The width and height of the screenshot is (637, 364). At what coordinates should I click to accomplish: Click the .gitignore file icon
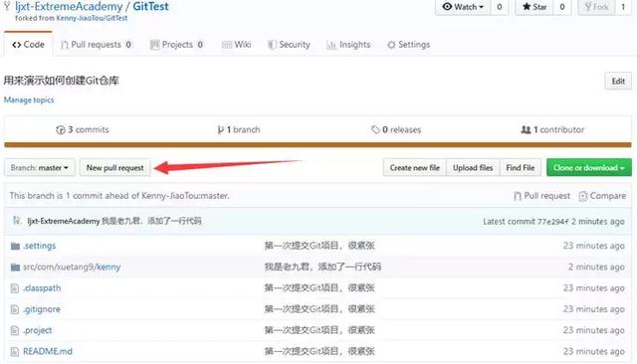coord(15,309)
